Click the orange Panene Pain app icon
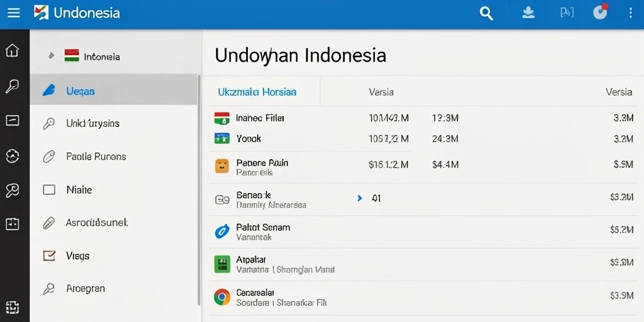 pos(222,166)
